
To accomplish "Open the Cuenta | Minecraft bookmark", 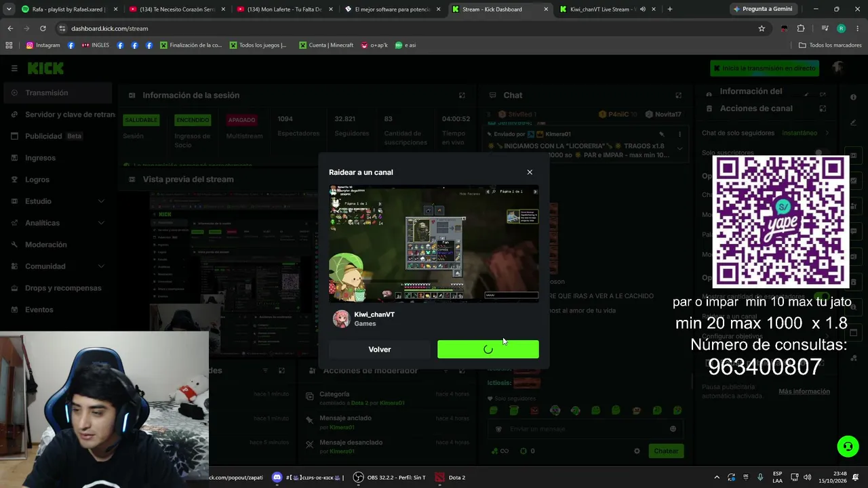I will pos(326,45).
